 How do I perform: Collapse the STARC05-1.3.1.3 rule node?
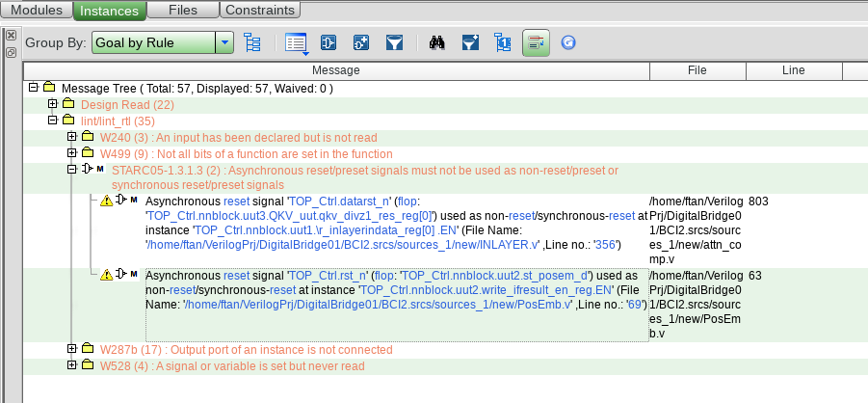(72, 170)
